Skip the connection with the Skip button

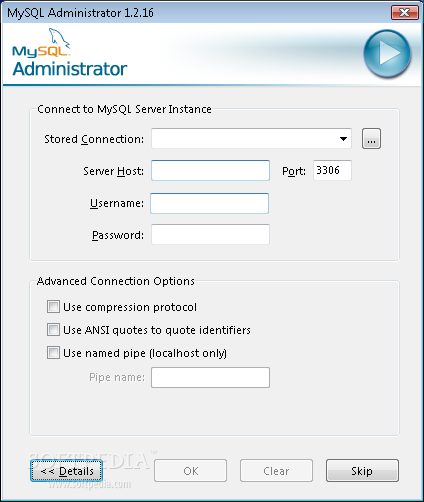pyautogui.click(x=362, y=471)
